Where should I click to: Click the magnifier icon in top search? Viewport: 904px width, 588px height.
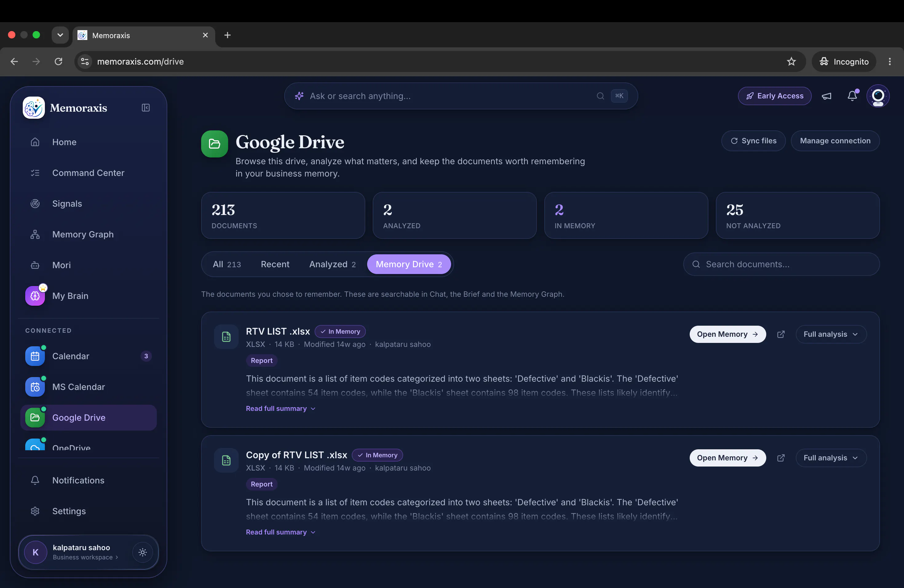click(600, 96)
